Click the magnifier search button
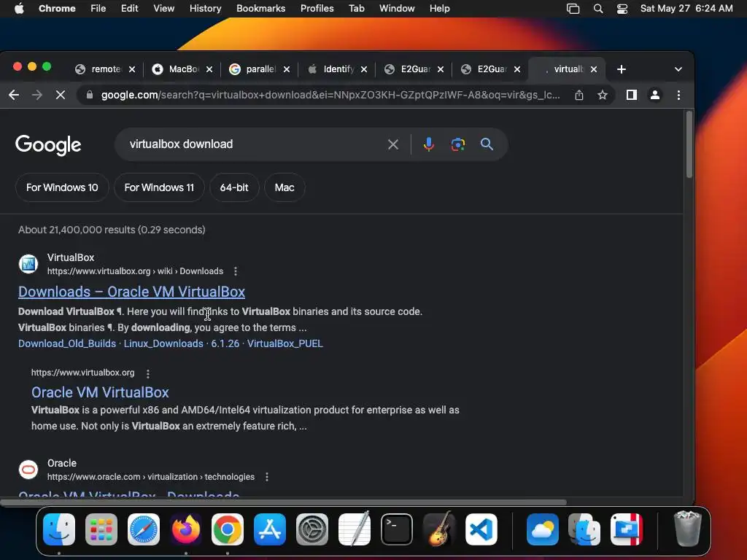The image size is (747, 560). [x=487, y=144]
